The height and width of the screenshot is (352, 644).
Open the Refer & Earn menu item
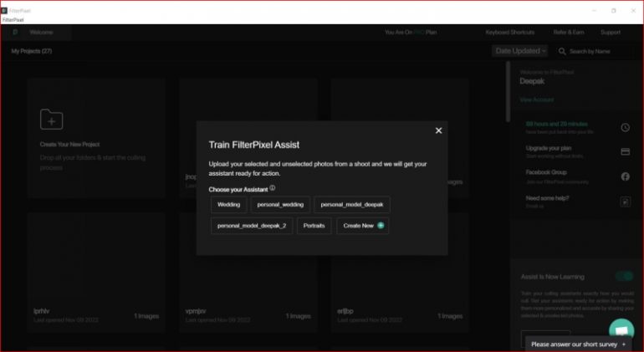(567, 32)
